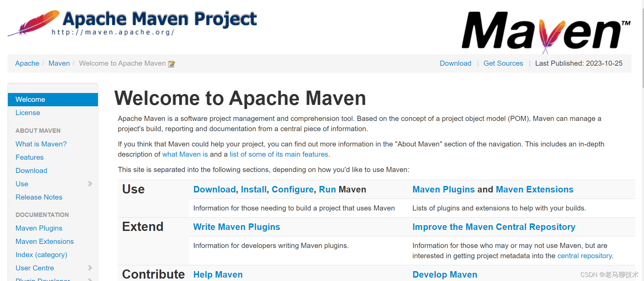Open Release Notes sidebar link
Image resolution: width=644 pixels, height=281 pixels.
click(39, 197)
